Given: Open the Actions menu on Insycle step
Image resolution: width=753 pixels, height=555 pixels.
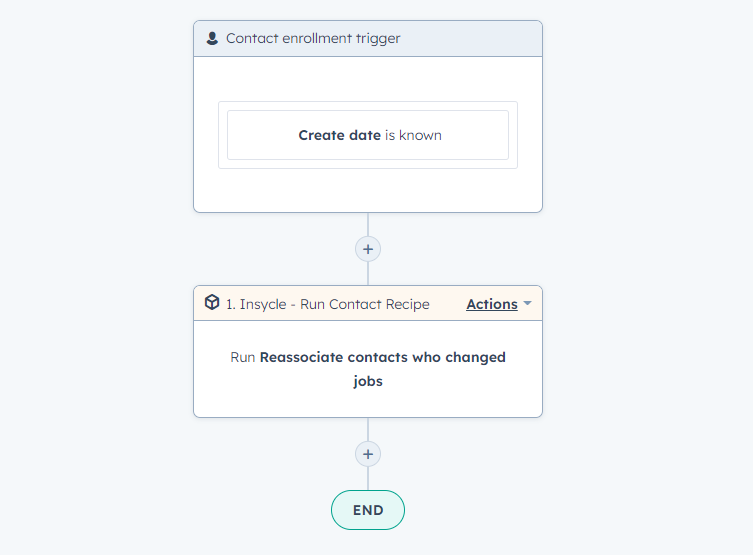Looking at the screenshot, I should coord(492,304).
